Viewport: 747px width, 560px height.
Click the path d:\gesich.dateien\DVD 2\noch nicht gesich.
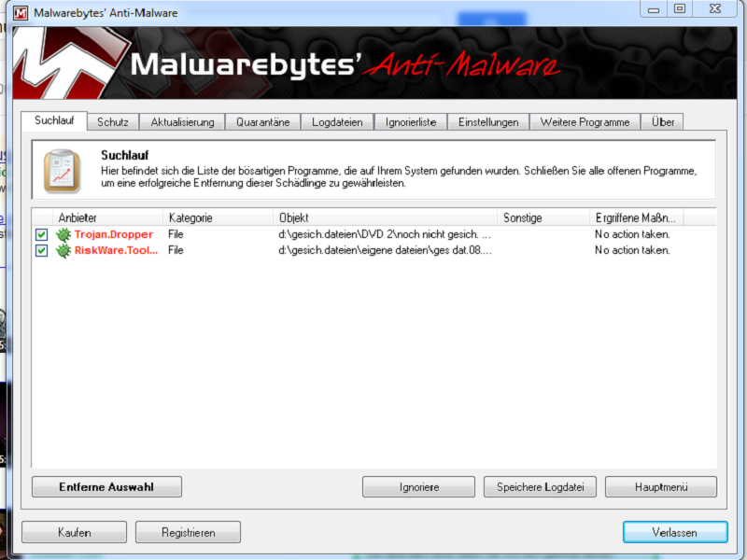[385, 234]
